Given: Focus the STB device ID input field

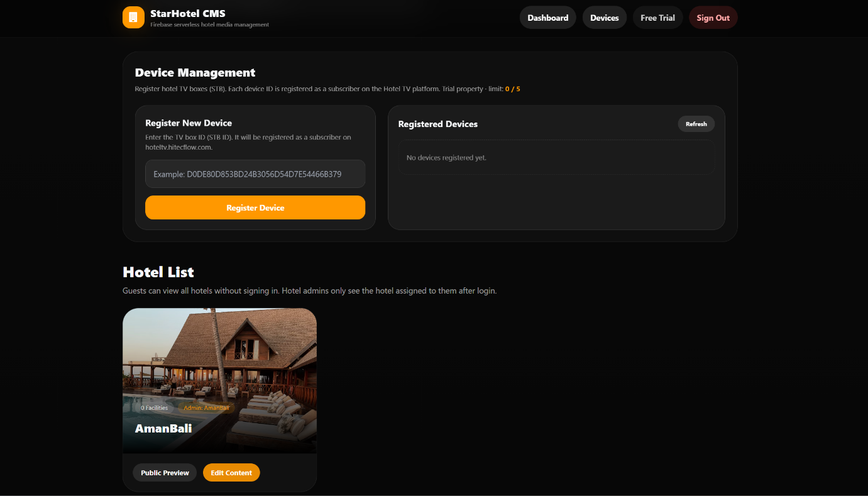Looking at the screenshot, I should tap(255, 174).
